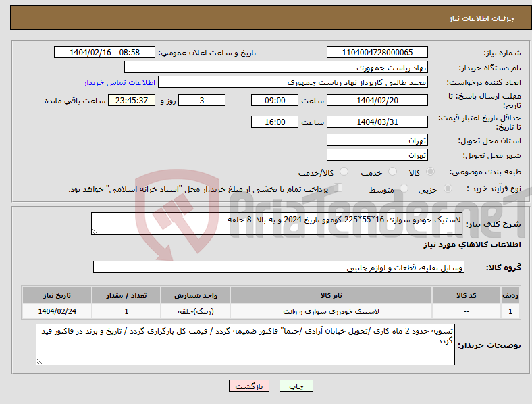Viewport: 532px width, 404px height.
Task: Click the requester field مجید طالبی
Action: pyautogui.click(x=293, y=82)
